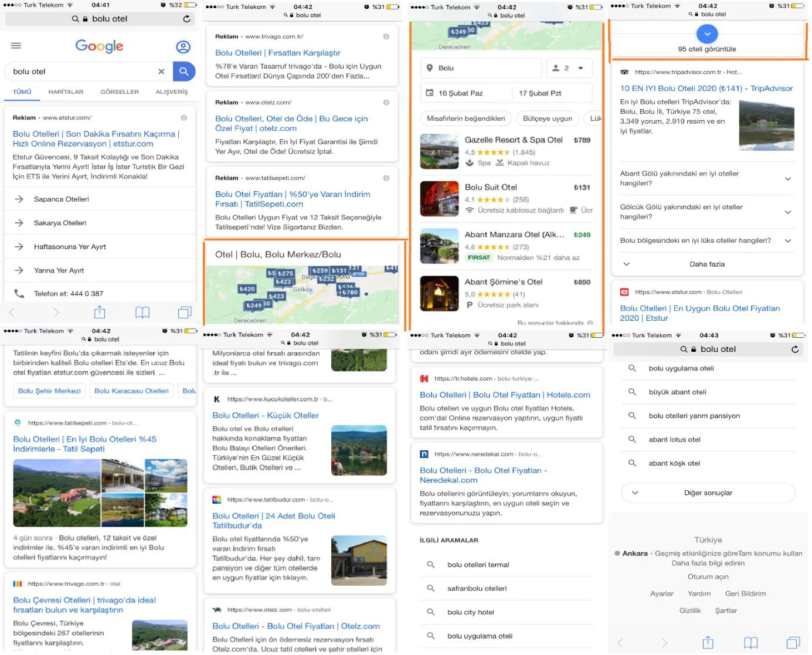Tap the phone icon beside Telefon et
The height and width of the screenshot is (655, 812).
coord(19,293)
